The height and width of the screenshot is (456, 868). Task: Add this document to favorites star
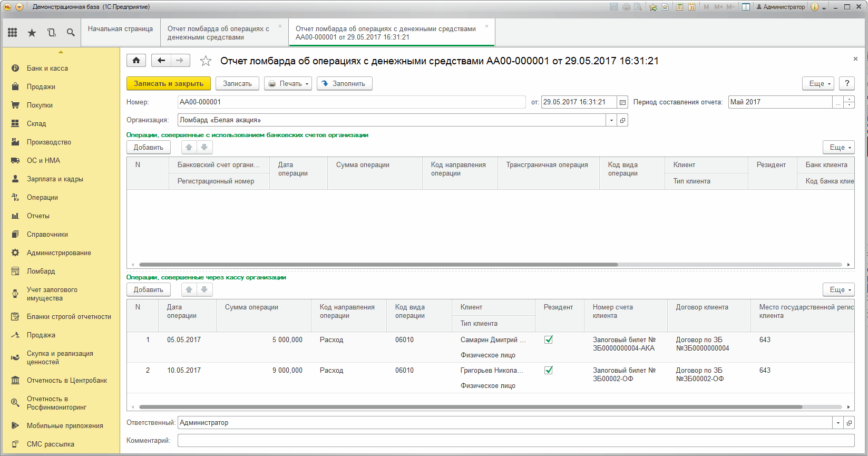click(x=206, y=61)
